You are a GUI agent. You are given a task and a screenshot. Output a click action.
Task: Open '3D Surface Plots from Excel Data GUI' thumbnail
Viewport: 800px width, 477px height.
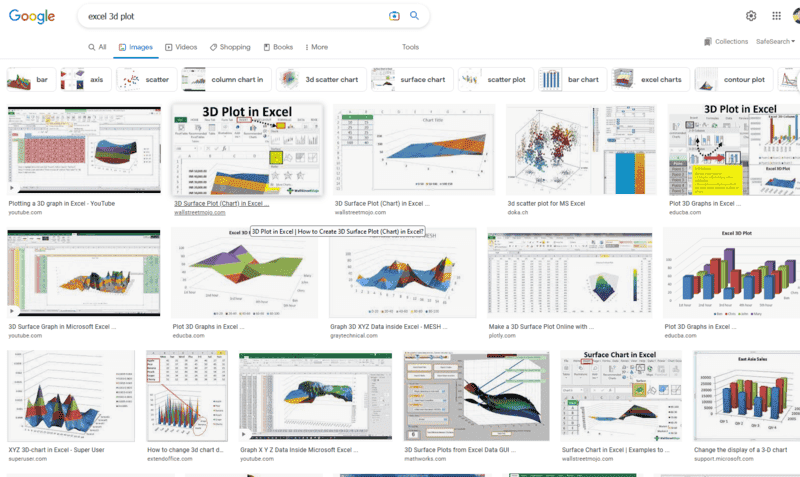click(476, 396)
